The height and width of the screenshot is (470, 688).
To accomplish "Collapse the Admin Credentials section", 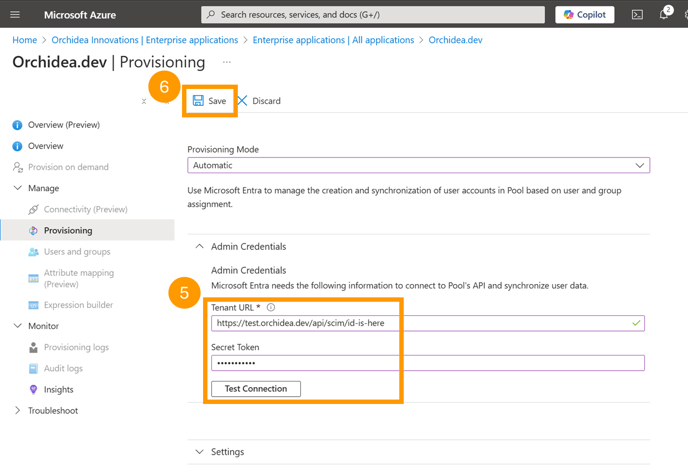I will 200,246.
